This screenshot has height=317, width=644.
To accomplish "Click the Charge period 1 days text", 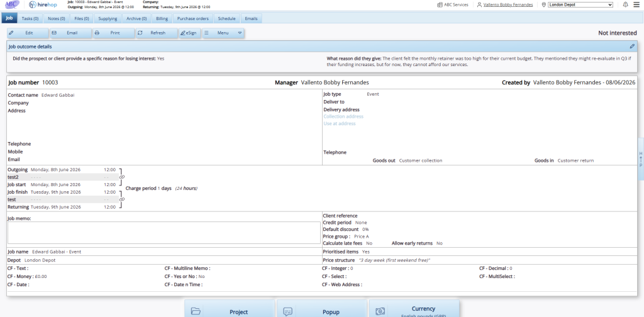I will coord(148,189).
